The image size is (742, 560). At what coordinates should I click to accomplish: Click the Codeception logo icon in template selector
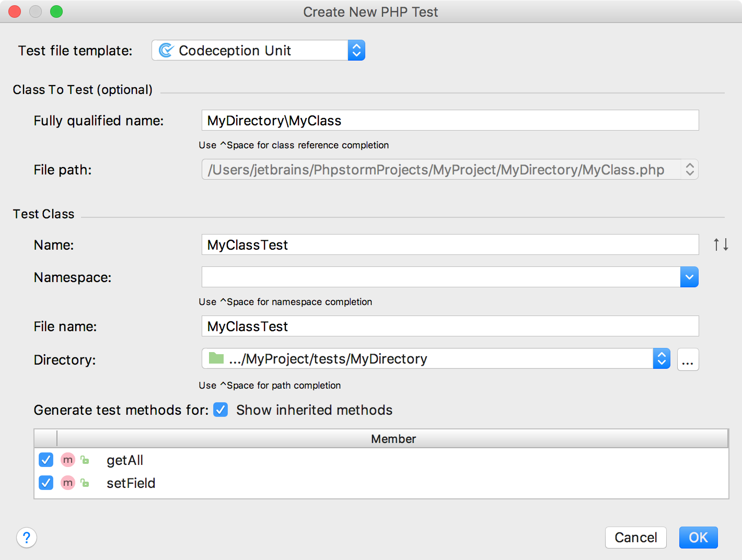(x=166, y=50)
